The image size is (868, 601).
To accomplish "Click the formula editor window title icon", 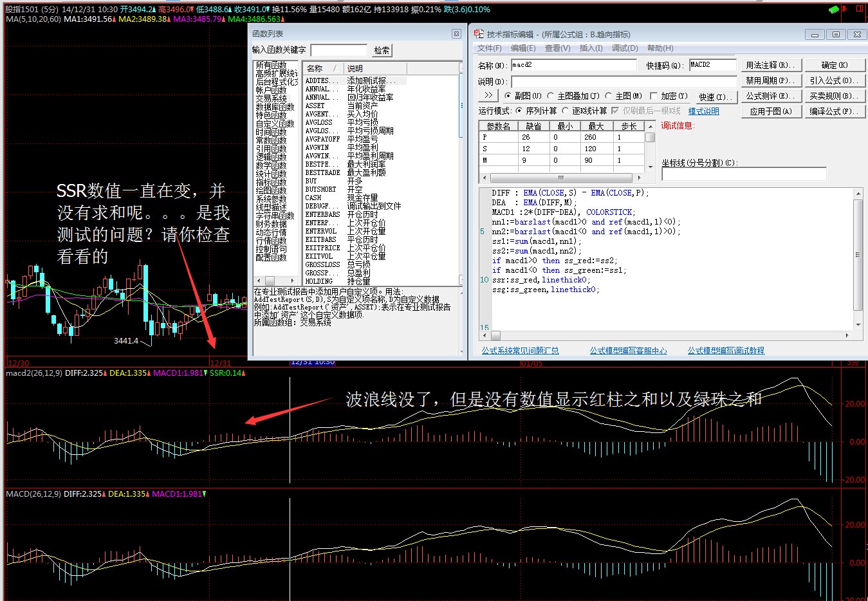I will click(x=479, y=34).
